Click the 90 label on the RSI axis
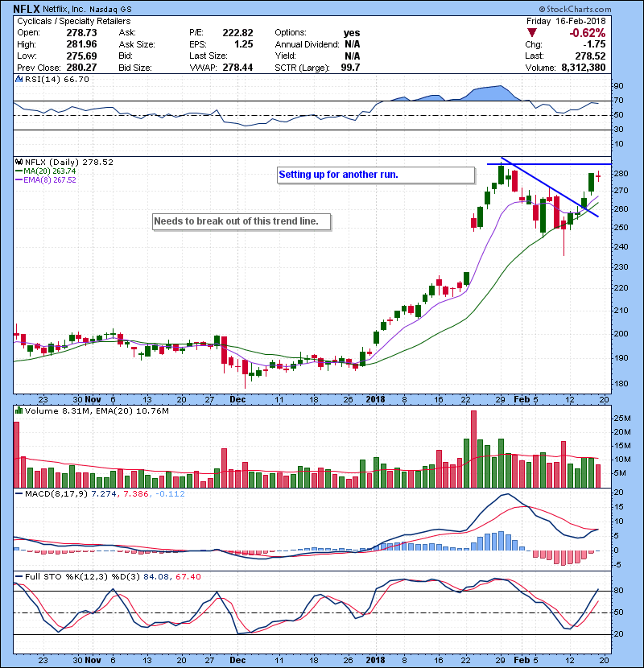 tap(618, 86)
